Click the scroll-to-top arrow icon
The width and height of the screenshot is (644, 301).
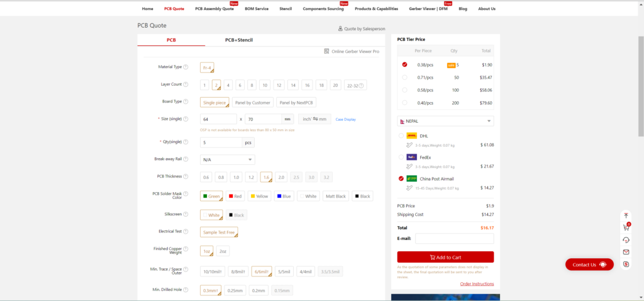pyautogui.click(x=626, y=215)
